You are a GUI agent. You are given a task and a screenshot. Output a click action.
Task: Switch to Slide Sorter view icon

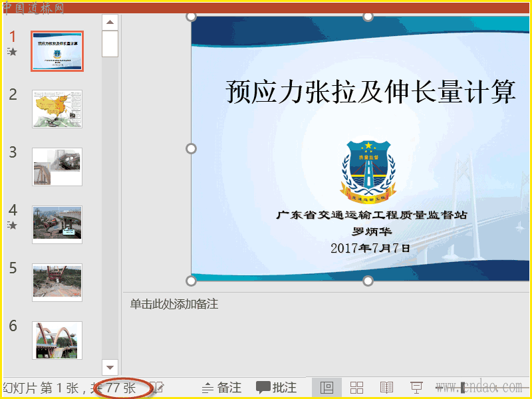[356, 388]
